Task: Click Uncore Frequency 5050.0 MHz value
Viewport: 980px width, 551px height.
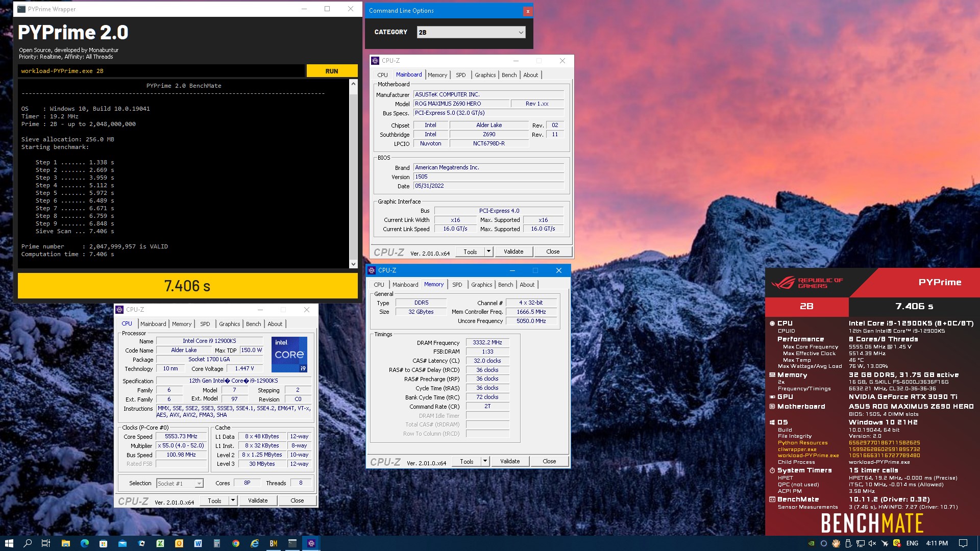Action: click(x=531, y=321)
